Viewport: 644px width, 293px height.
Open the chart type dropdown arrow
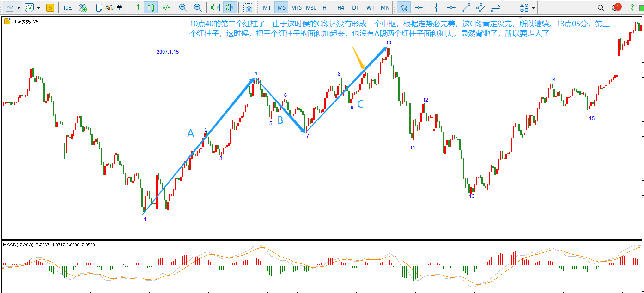click(18, 8)
